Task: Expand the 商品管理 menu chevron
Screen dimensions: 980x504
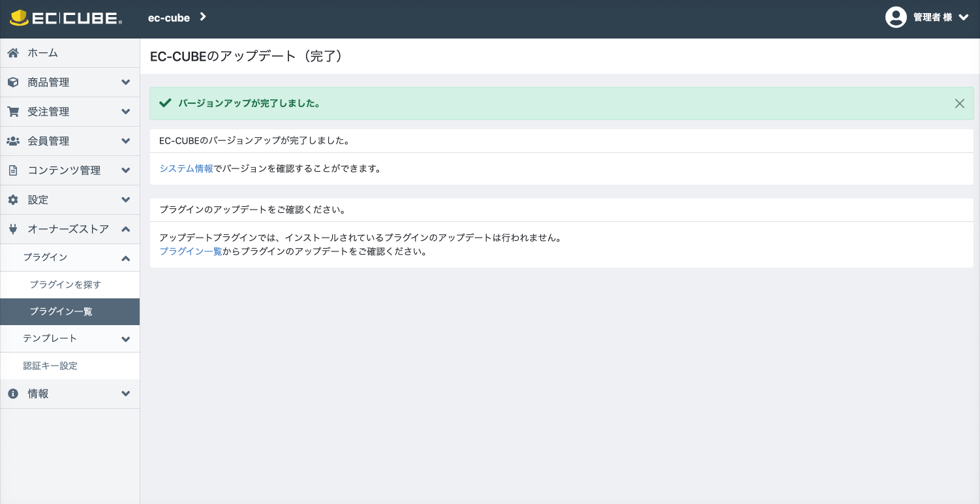Action: (x=126, y=82)
